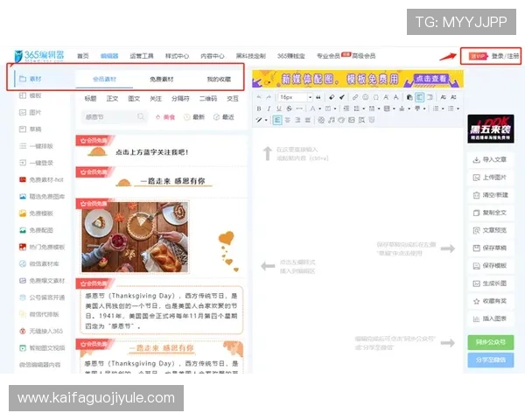Open 无缝接入365 in the sidebar
This screenshot has width=525, height=420.
pos(41,332)
